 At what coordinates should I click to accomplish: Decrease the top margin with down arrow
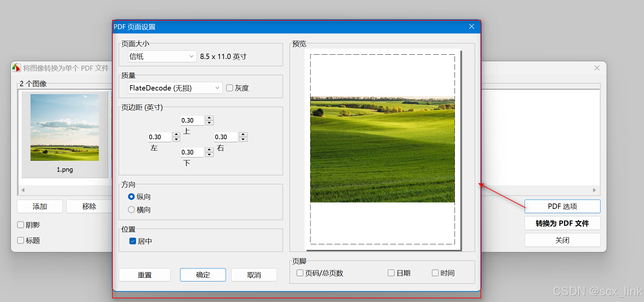(x=209, y=123)
